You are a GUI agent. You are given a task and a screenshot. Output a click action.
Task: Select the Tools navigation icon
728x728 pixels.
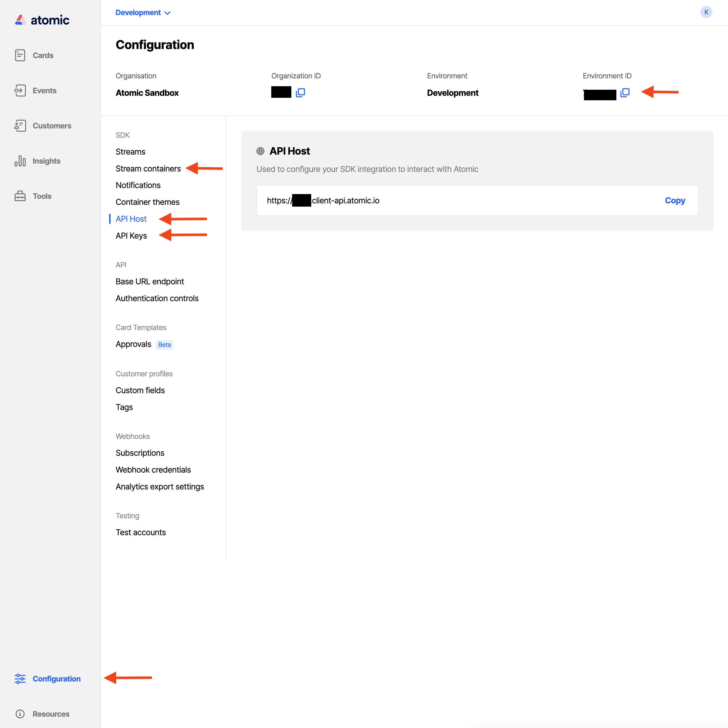(20, 196)
